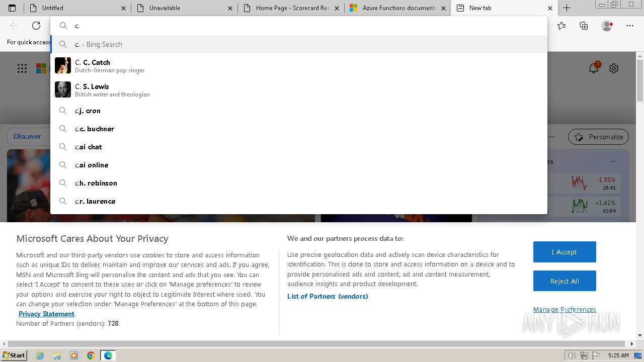Viewport: 644px width, 362px height.
Task: Open the user profile avatar icon
Action: click(607, 26)
